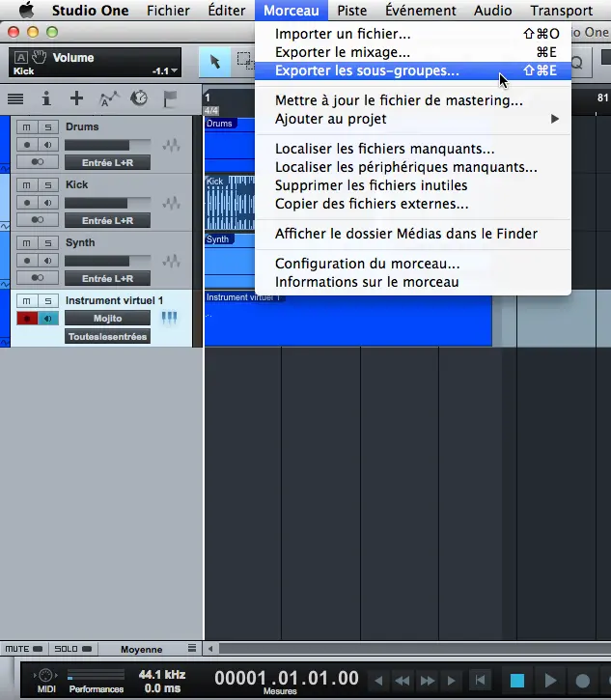Adjust the Kick track volume fader
The width and height of the screenshot is (611, 700).
coord(107,203)
